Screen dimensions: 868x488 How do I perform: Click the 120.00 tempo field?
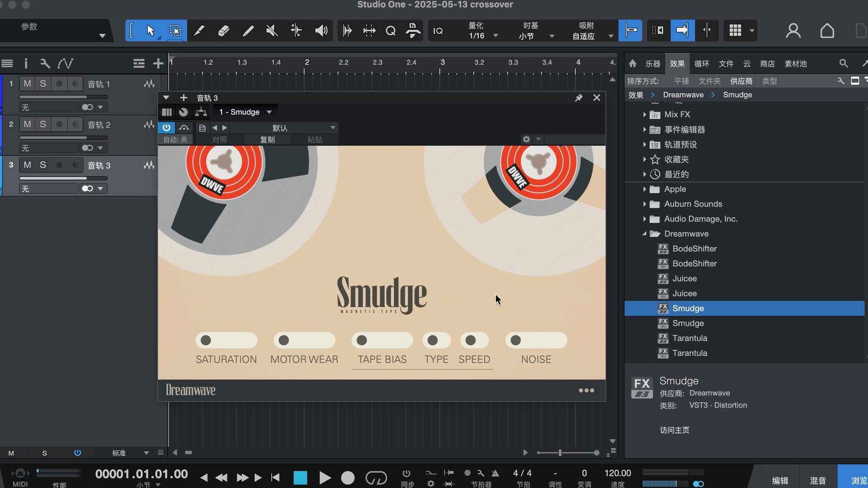618,473
